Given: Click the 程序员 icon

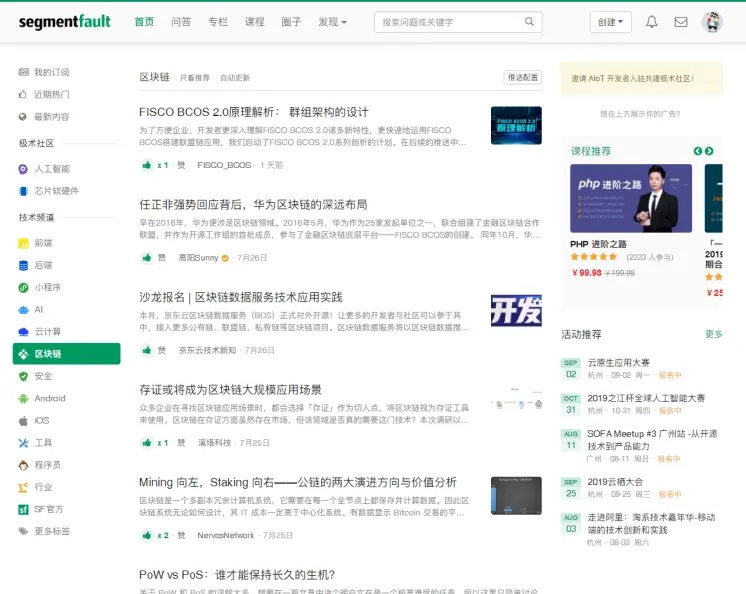Looking at the screenshot, I should coord(23,465).
